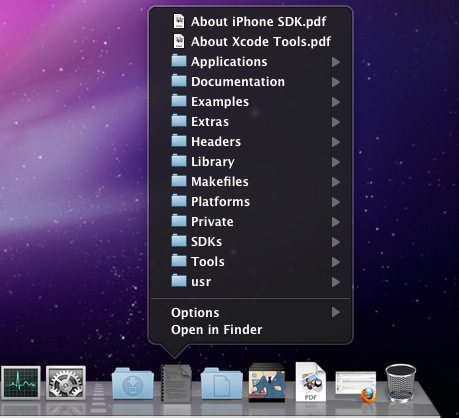Screen dimensions: 459x419
Task: Select the Applications entry text
Action: point(229,62)
